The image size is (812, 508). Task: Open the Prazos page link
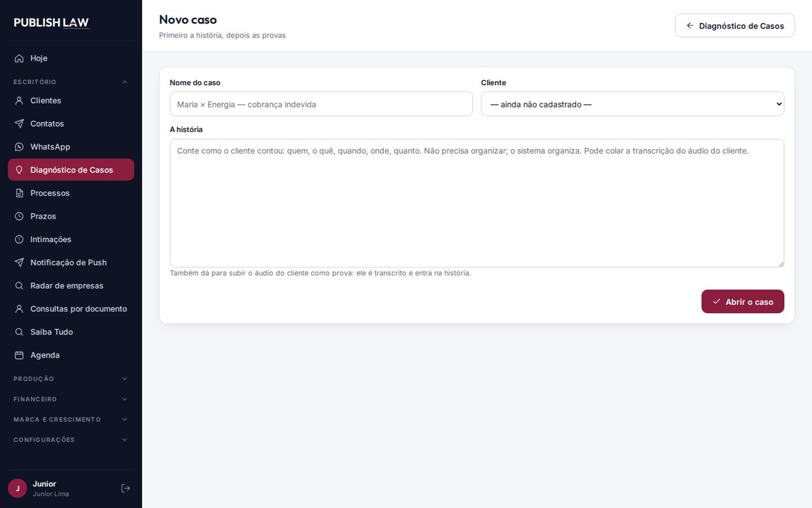click(x=71, y=217)
